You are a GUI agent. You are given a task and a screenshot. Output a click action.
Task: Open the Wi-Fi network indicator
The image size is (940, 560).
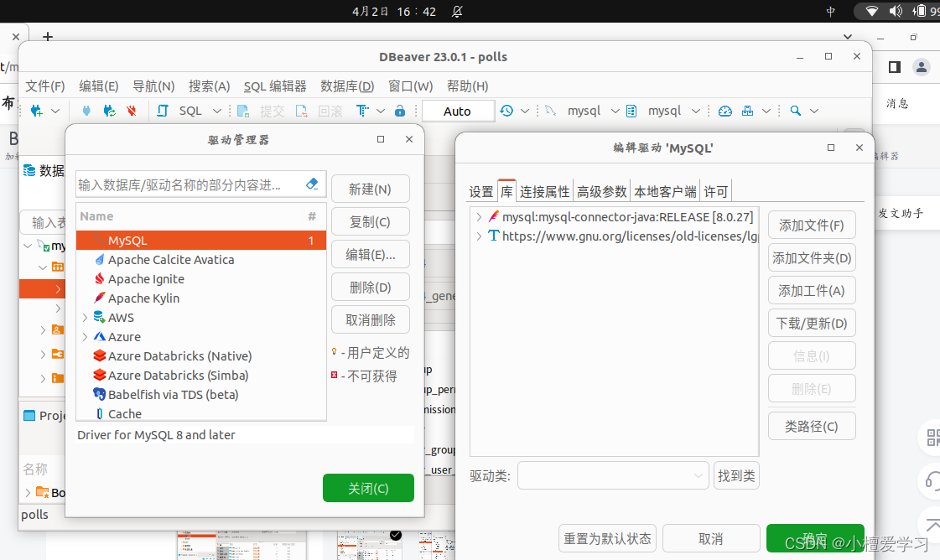[872, 11]
